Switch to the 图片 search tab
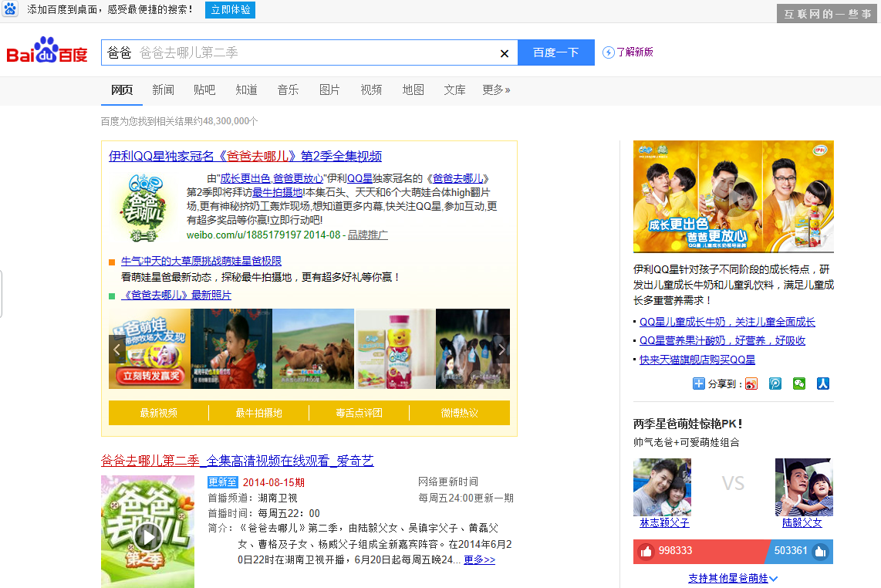Viewport: 881px width, 588px height. pyautogui.click(x=329, y=90)
